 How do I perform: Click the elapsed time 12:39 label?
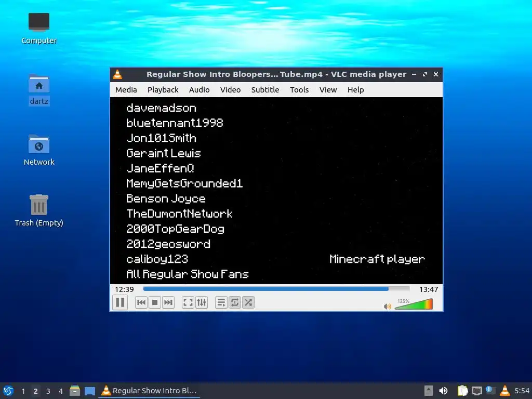pos(124,289)
